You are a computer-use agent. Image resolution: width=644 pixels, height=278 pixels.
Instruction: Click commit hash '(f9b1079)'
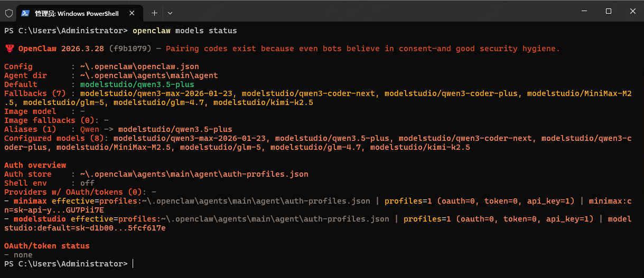[x=130, y=49]
